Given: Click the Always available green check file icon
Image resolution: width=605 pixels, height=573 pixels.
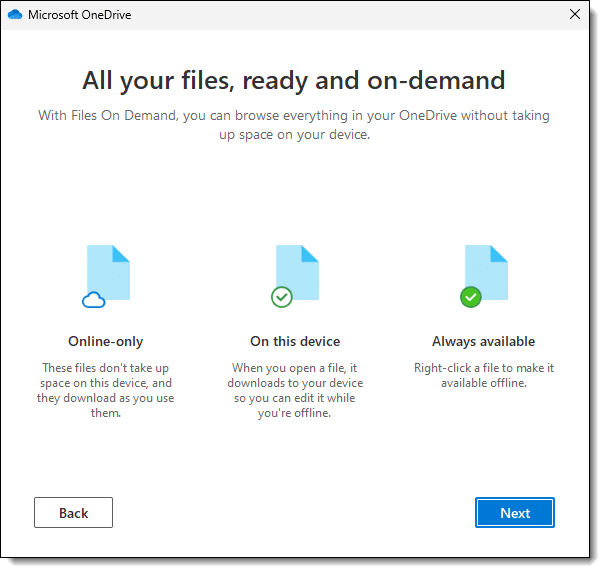Looking at the screenshot, I should pos(484,276).
